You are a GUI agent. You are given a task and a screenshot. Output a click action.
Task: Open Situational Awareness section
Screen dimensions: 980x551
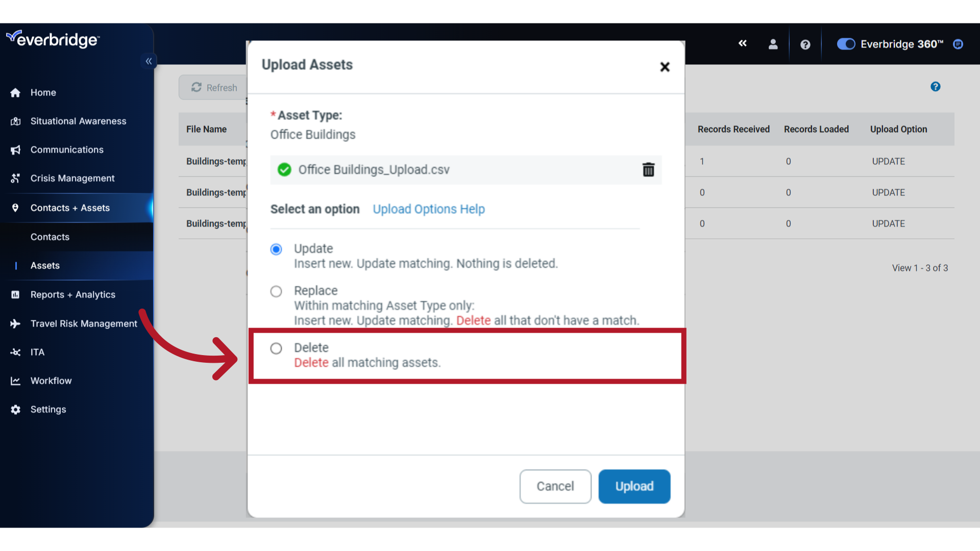pos(78,120)
